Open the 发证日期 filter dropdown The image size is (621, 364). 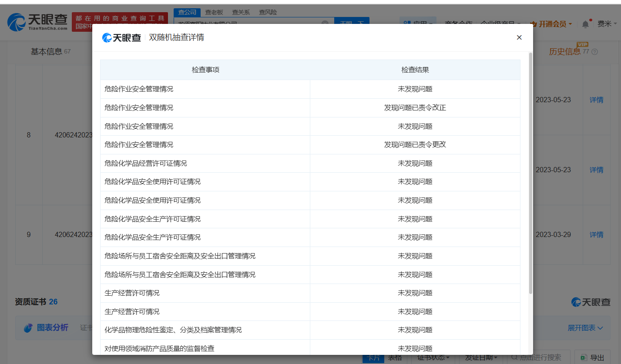pyautogui.click(x=481, y=357)
